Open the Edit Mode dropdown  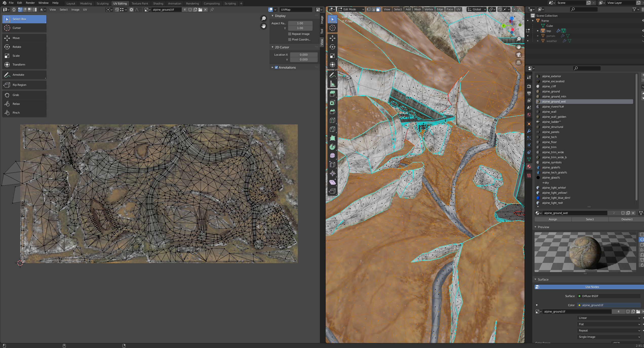(351, 9)
